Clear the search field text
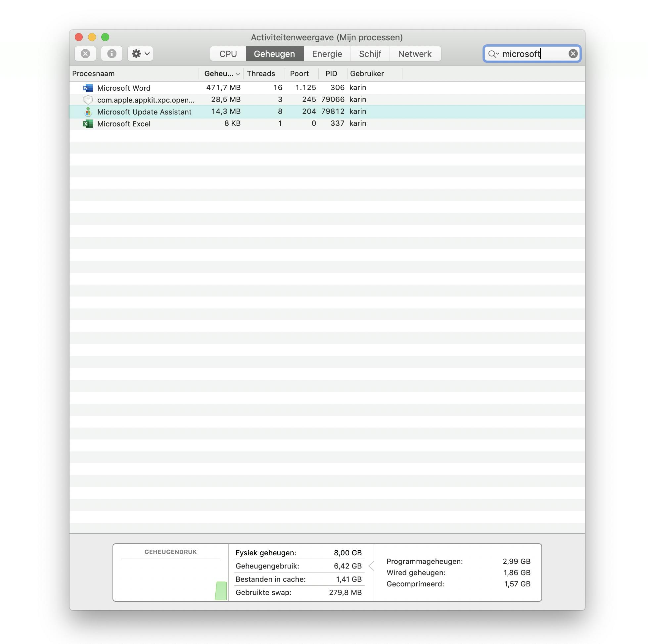 (x=573, y=54)
